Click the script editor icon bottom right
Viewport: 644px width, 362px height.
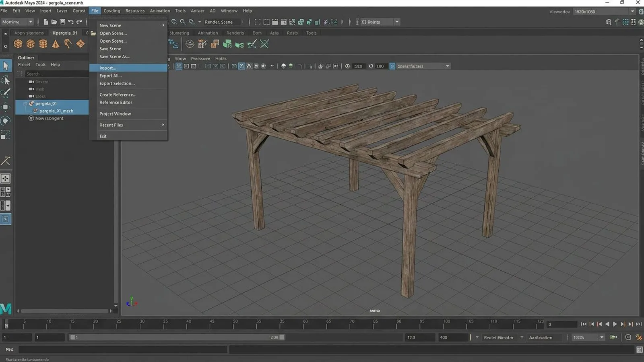(639, 350)
